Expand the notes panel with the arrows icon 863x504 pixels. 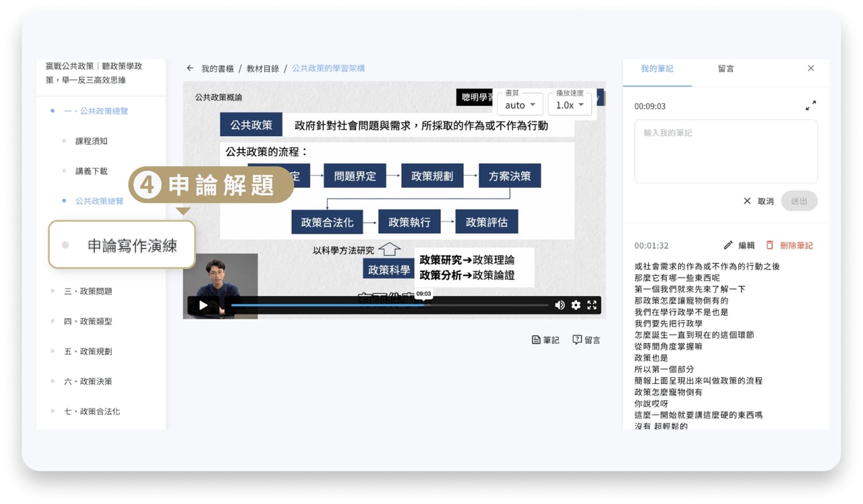click(810, 106)
